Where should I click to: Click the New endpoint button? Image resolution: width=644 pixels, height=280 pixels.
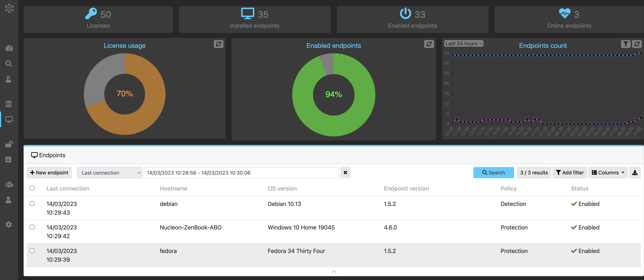[49, 173]
